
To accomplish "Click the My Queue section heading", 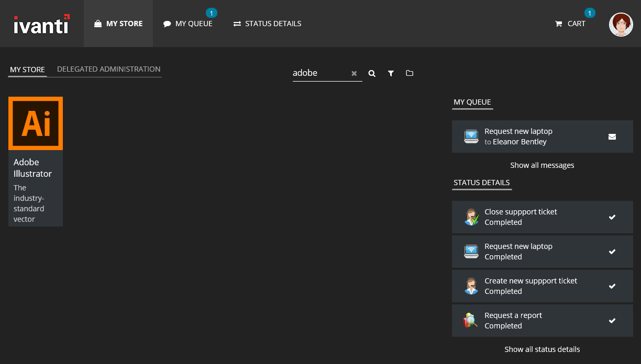I will click(x=472, y=102).
